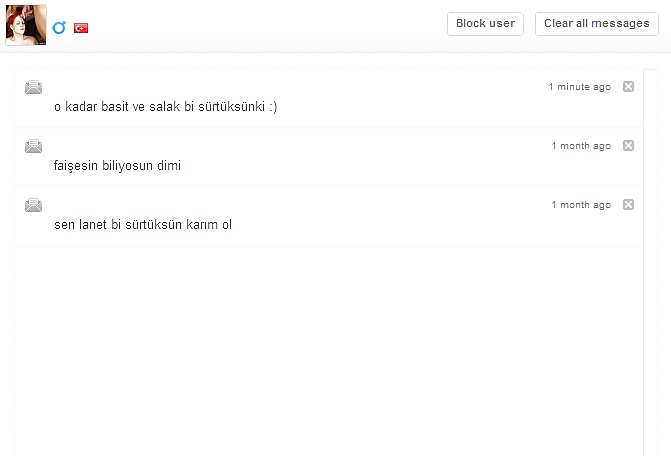
Task: Click the blank header space beside the flag
Action: coord(260,26)
